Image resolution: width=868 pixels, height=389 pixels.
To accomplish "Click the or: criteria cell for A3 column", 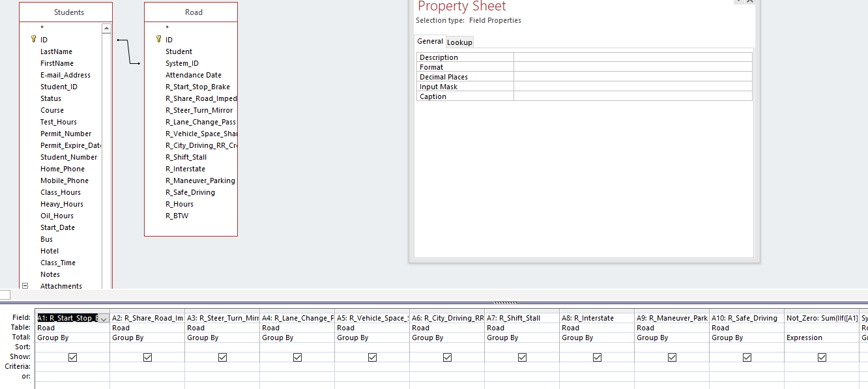I will pos(222,377).
